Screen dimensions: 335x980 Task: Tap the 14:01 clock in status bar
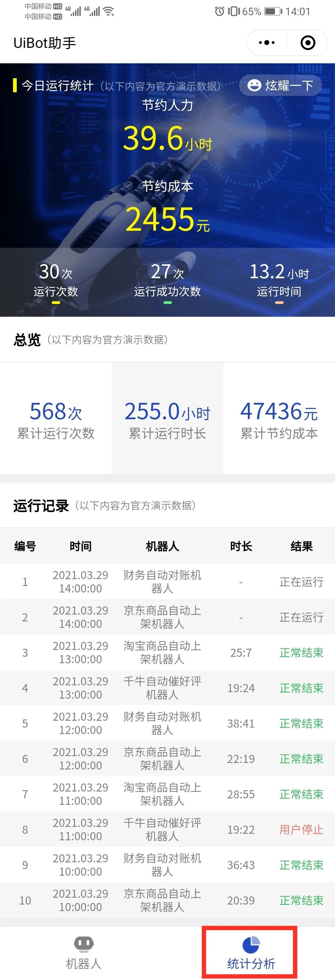(298, 11)
